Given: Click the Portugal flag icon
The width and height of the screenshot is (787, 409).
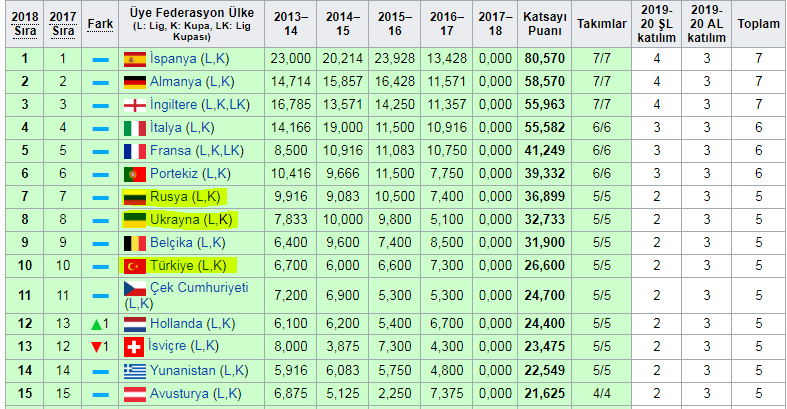Looking at the screenshot, I should [x=135, y=174].
